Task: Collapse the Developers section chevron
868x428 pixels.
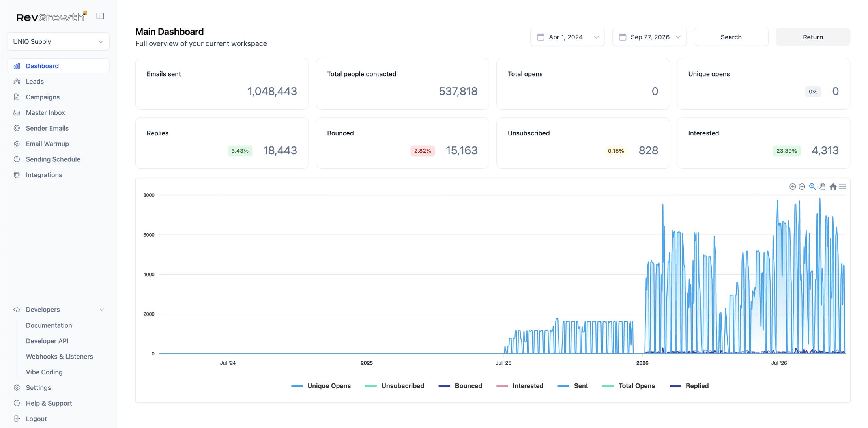Action: tap(102, 310)
